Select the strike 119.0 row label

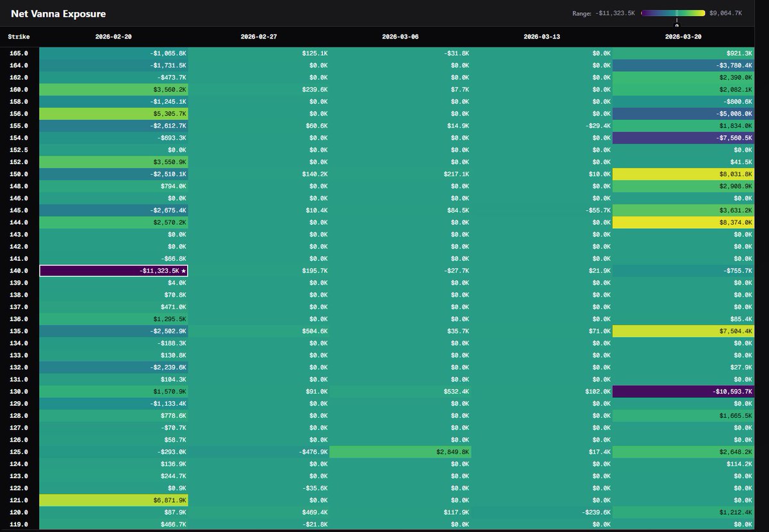19,524
